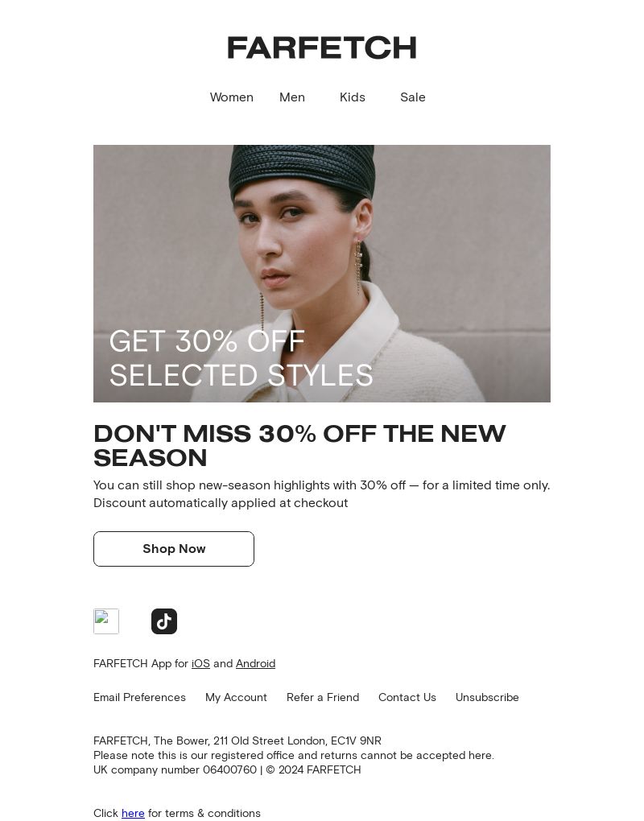The image size is (644, 821).
Task: Click the Unsubscribe link
Action: click(x=487, y=697)
